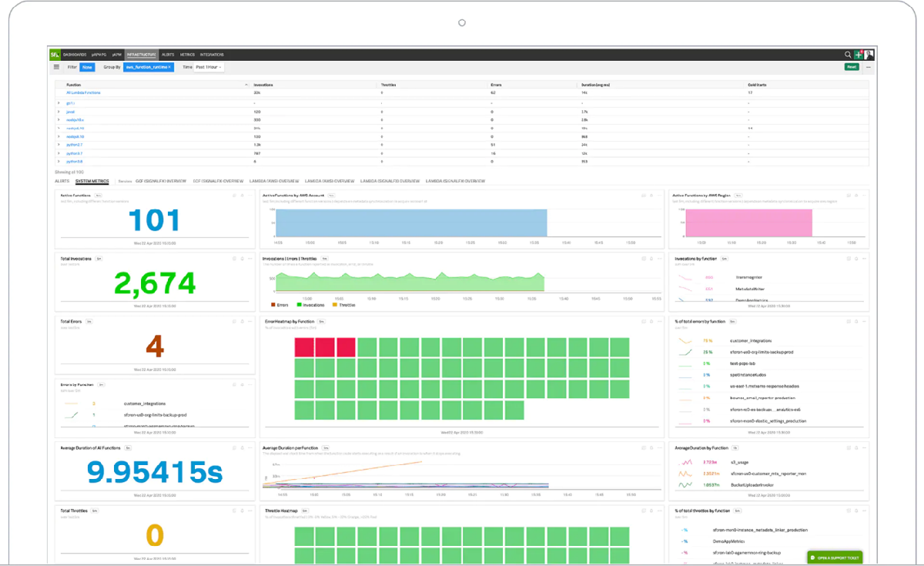Toggle the Errors legend series
924x566 pixels.
point(281,305)
